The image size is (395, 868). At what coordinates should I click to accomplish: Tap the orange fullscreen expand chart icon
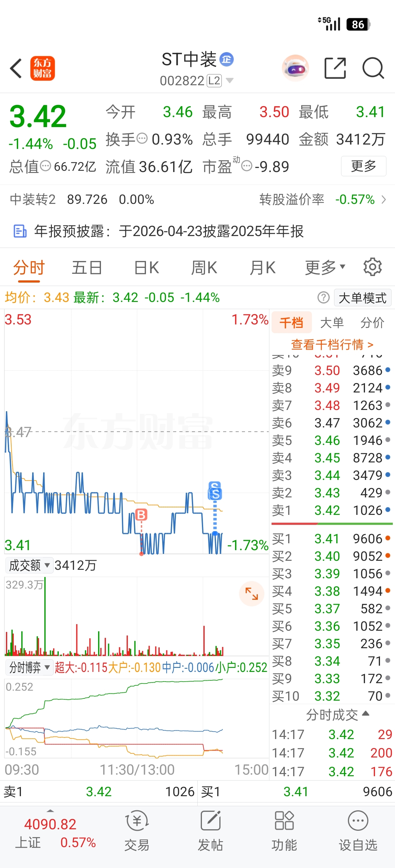tap(251, 593)
